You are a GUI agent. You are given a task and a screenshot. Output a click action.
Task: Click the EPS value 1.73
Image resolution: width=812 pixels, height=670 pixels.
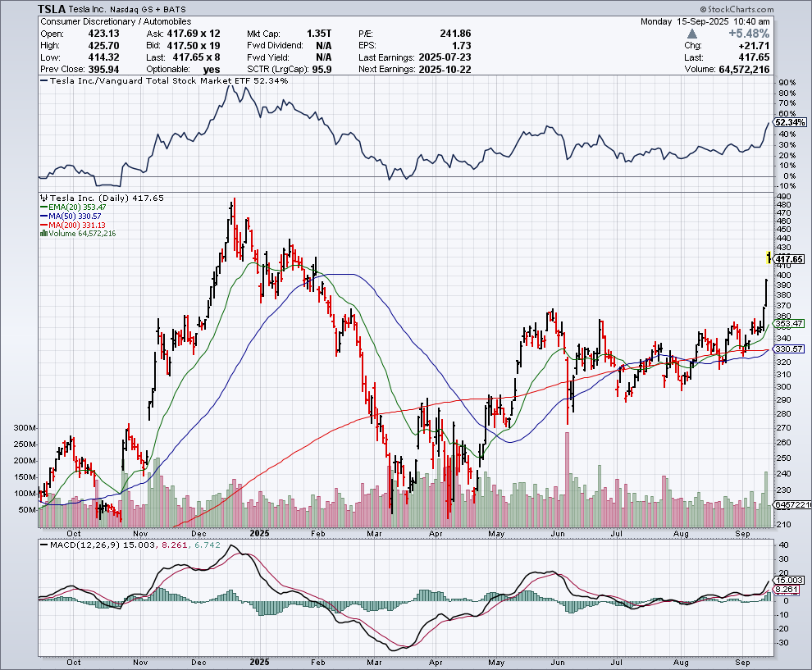point(462,46)
